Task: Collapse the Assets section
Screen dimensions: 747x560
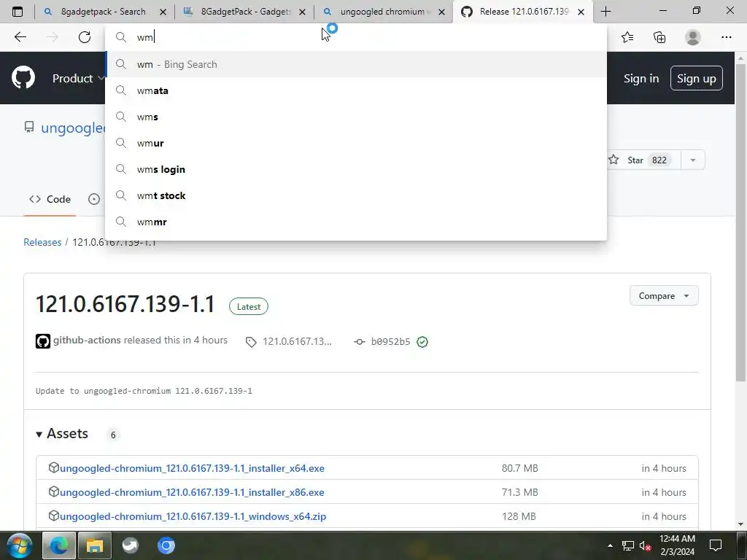Action: [x=62, y=434]
